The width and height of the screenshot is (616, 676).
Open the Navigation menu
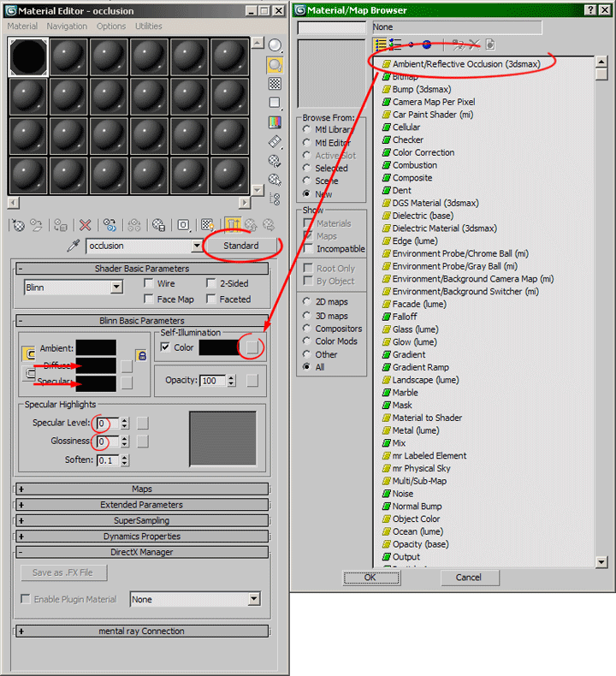click(x=67, y=27)
